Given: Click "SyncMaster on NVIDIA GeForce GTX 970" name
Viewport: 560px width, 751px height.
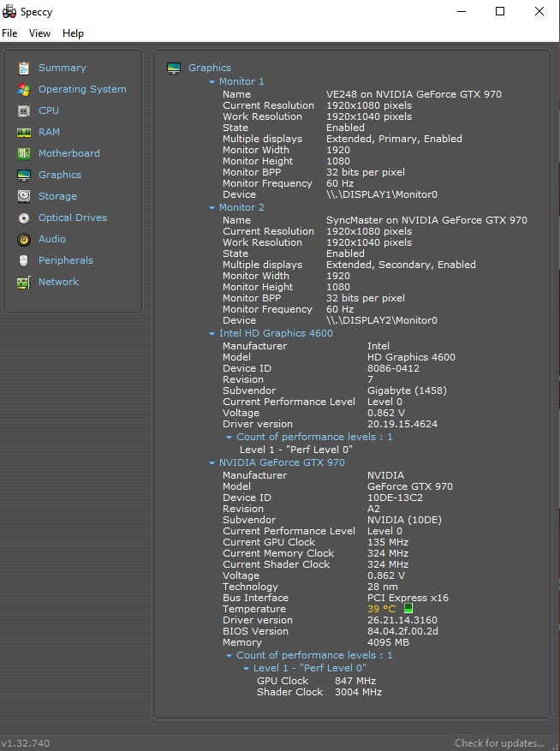Looking at the screenshot, I should coord(426,220).
